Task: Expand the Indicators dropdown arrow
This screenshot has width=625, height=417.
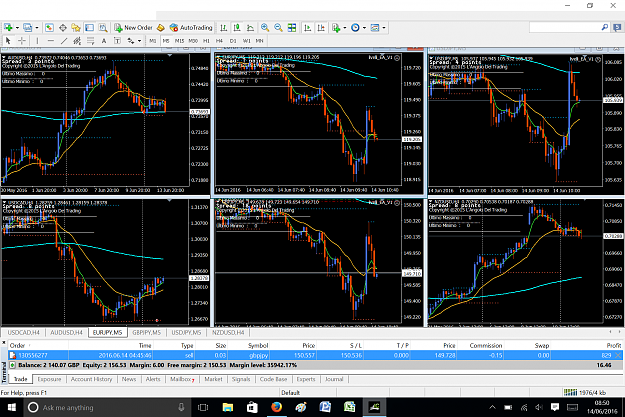Action: point(345,28)
